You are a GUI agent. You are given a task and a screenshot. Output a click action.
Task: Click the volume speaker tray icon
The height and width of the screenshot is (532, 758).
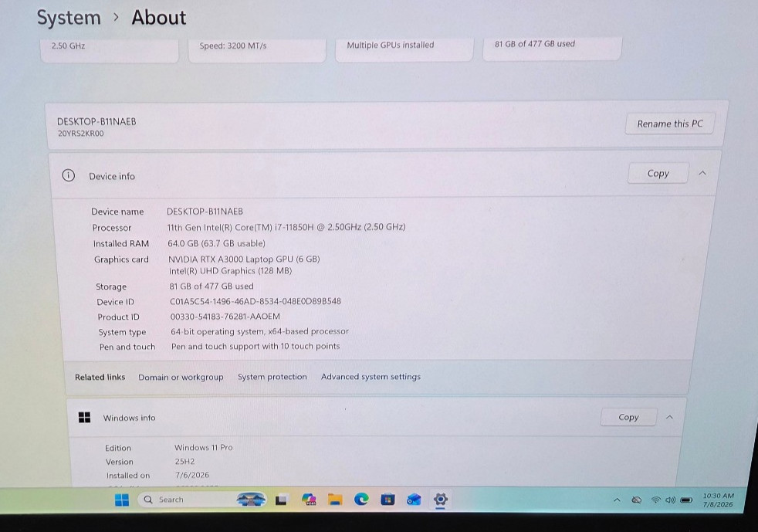(x=670, y=500)
